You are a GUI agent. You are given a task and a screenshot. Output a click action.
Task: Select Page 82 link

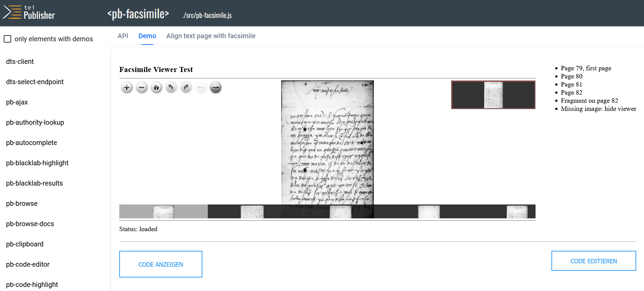point(572,93)
